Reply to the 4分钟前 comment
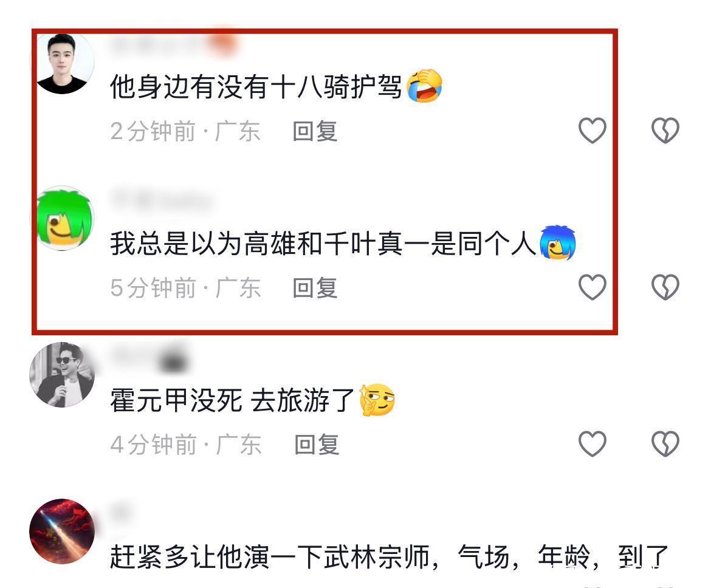This screenshot has width=711, height=588. point(317,444)
